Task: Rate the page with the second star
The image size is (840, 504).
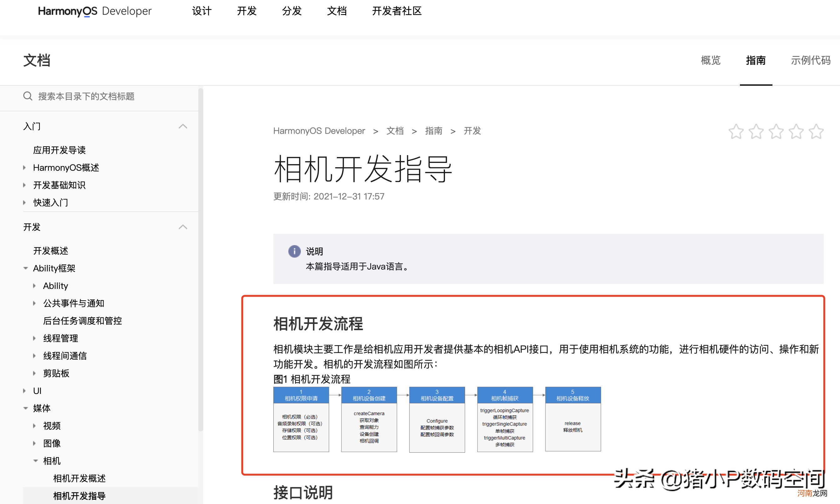Action: pyautogui.click(x=756, y=131)
